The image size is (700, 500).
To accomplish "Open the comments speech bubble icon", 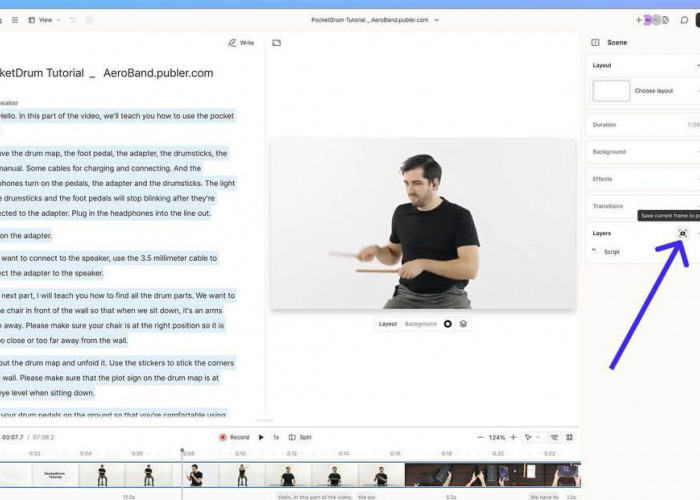I will [684, 20].
